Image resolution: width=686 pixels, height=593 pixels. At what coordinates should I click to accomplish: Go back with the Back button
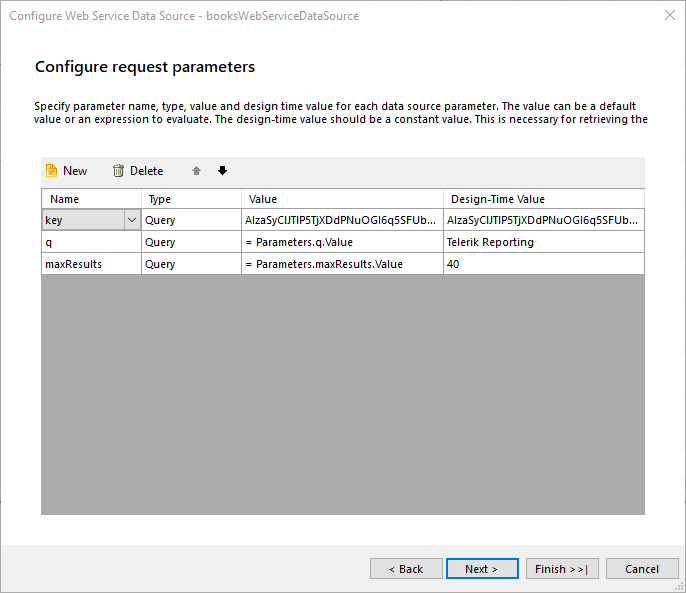(x=406, y=569)
